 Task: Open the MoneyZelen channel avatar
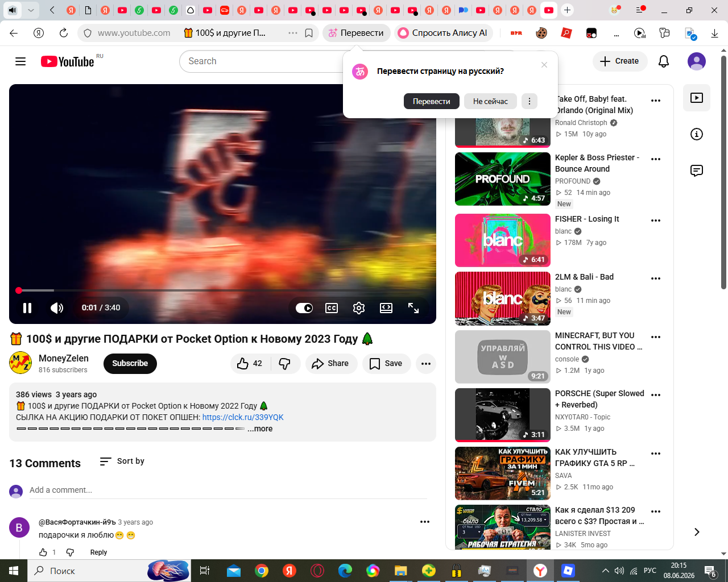20,363
